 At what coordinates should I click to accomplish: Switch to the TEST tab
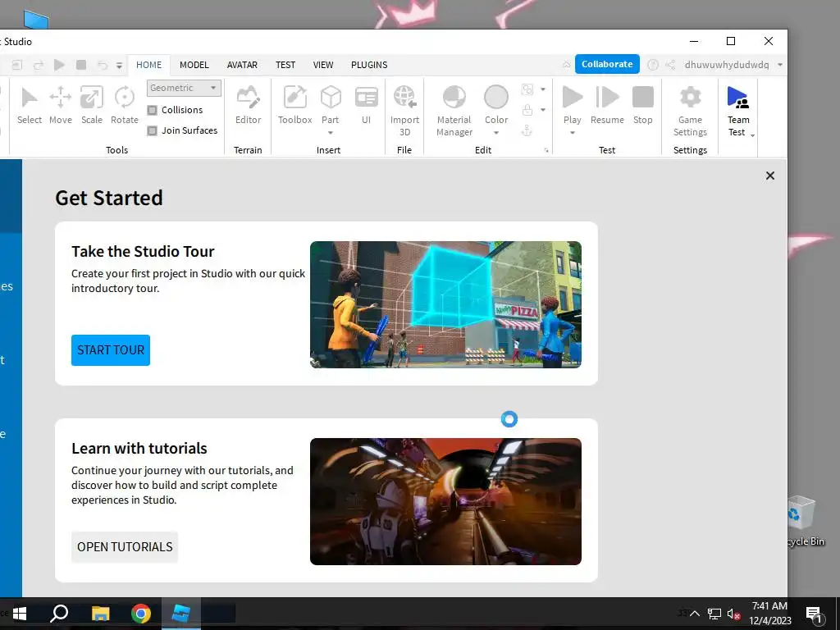click(x=285, y=65)
